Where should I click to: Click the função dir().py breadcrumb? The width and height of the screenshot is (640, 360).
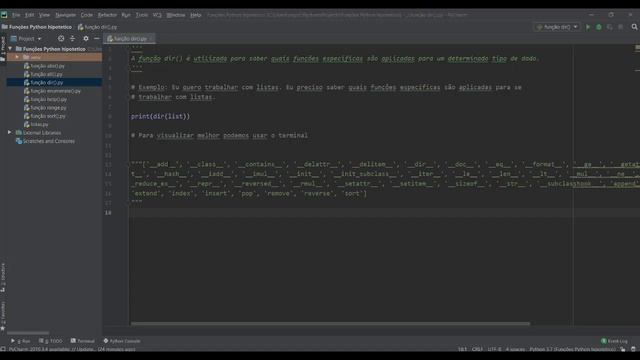pyautogui.click(x=98, y=27)
